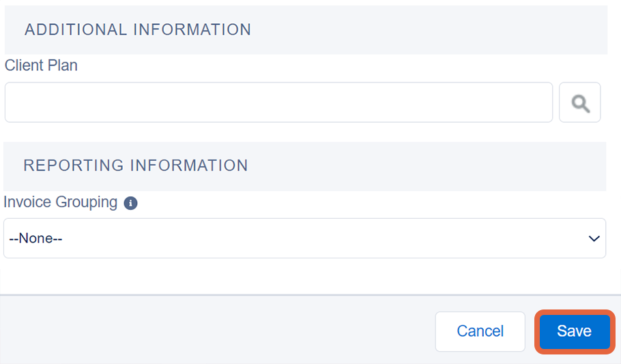Viewport: 621px width, 364px height.
Task: Open the Invoice Grouping info tooltip icon
Action: [x=131, y=203]
